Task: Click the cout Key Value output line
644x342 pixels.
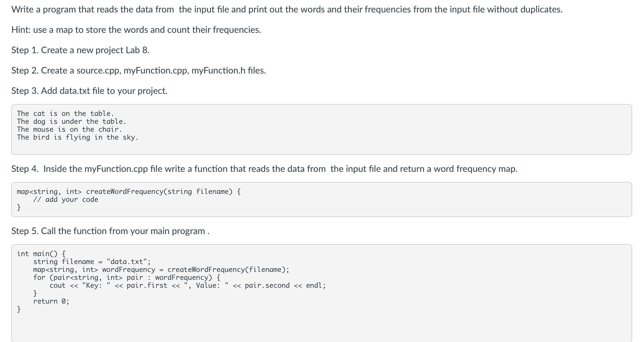Action: click(x=188, y=285)
